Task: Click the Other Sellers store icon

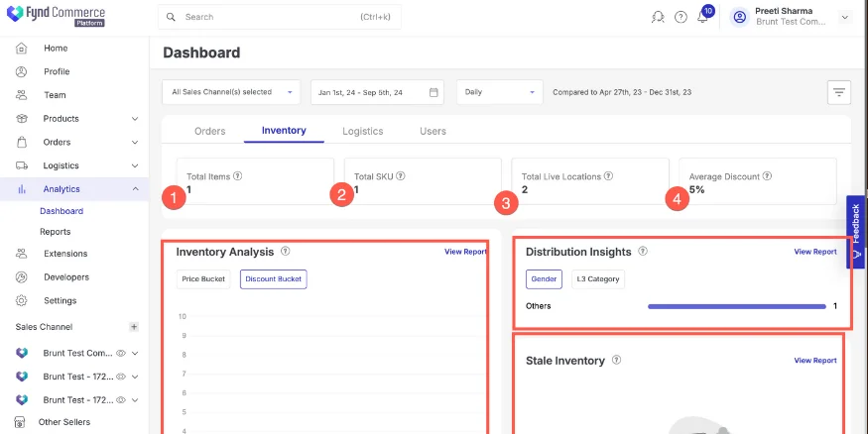Action: point(20,422)
